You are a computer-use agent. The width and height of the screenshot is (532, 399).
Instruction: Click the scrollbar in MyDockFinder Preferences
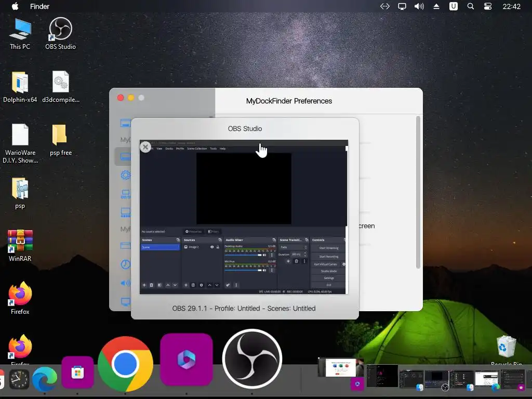tap(418, 192)
